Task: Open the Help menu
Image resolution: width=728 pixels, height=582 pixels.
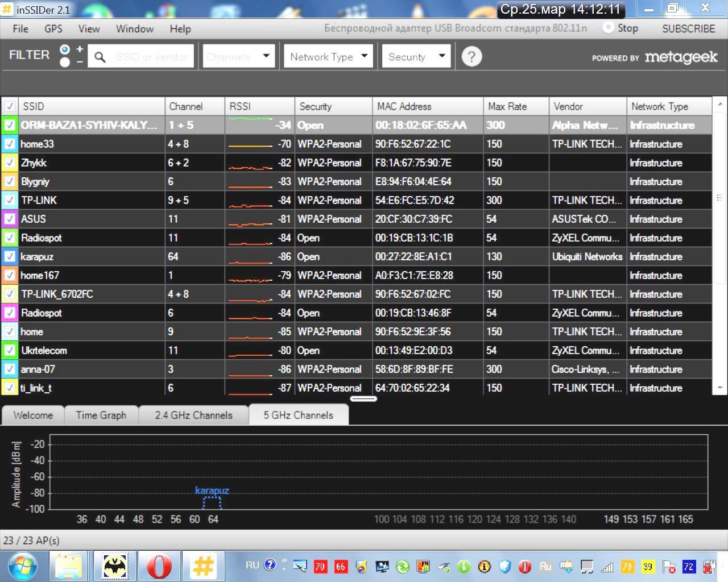Action: click(180, 28)
